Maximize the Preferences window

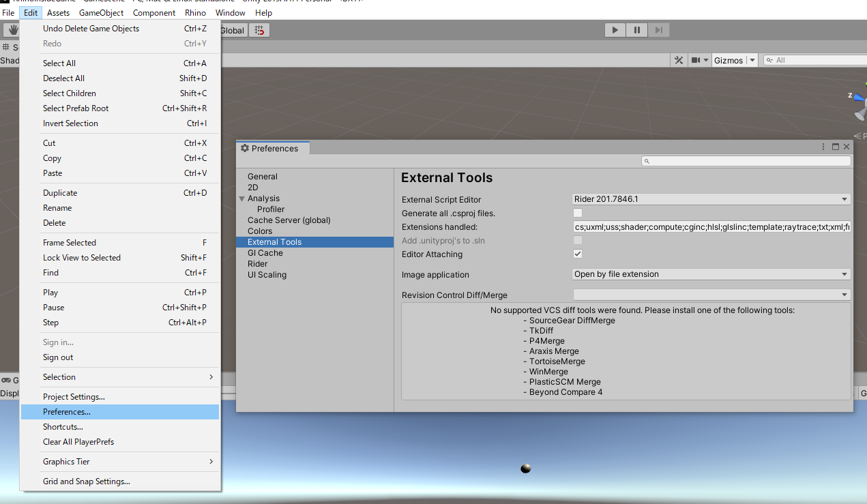pyautogui.click(x=835, y=147)
